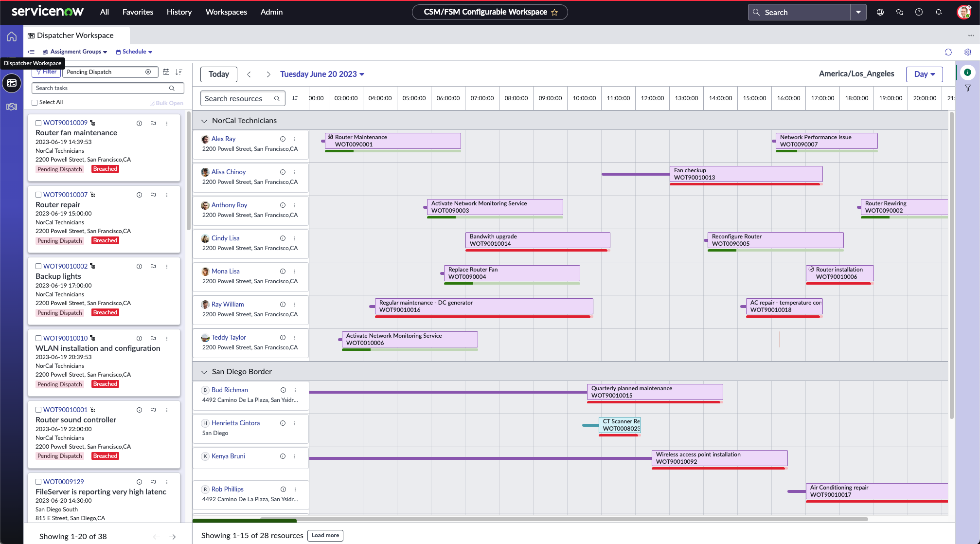The width and height of the screenshot is (980, 544).
Task: Open more options for Teddy Taylor
Action: (295, 338)
